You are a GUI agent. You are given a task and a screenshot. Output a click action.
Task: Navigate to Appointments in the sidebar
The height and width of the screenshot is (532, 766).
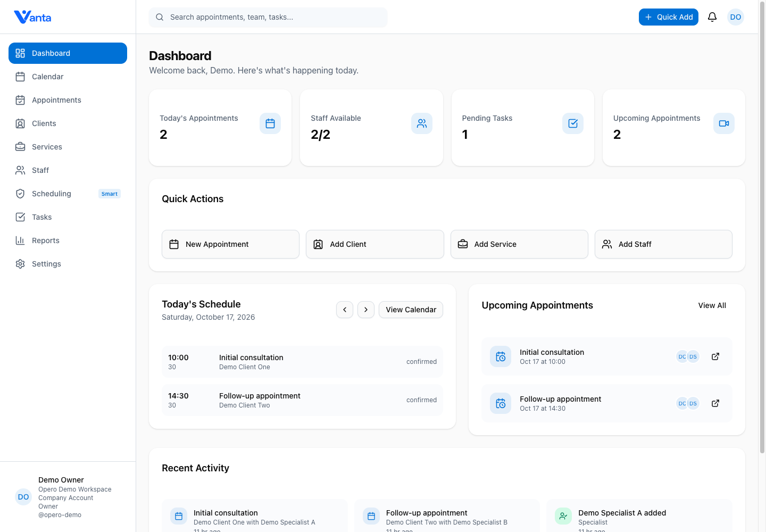point(68,100)
